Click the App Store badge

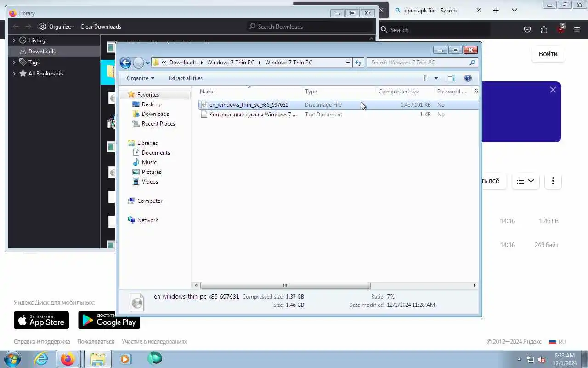point(41,320)
